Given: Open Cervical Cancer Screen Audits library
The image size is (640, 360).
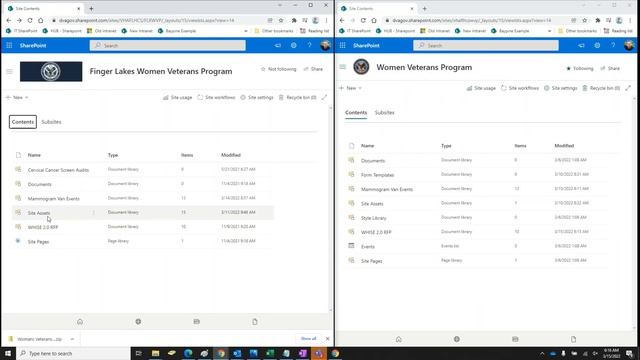Looking at the screenshot, I should click(58, 170).
